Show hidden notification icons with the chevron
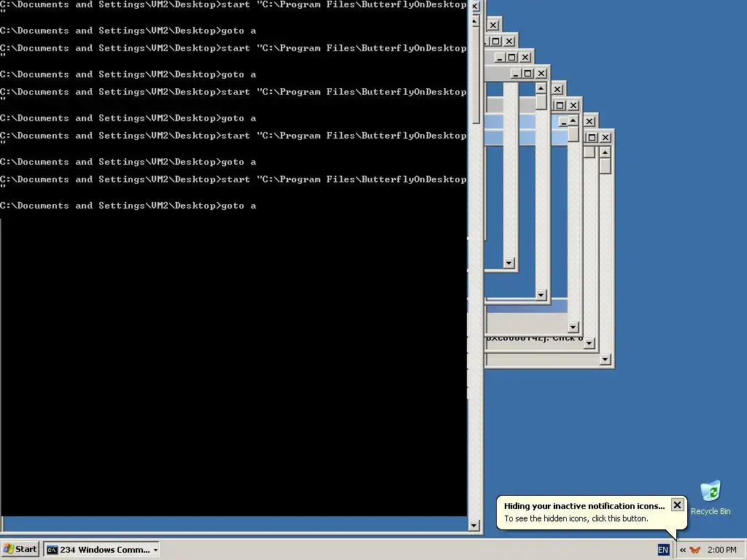This screenshot has width=747, height=560. coord(683,550)
